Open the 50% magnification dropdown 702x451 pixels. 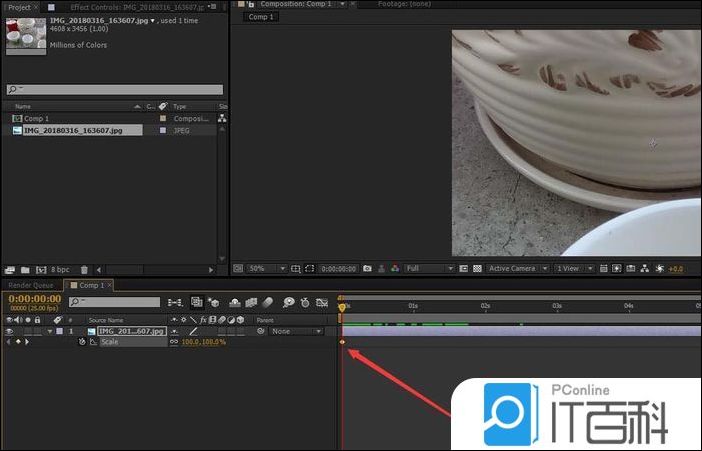point(266,268)
